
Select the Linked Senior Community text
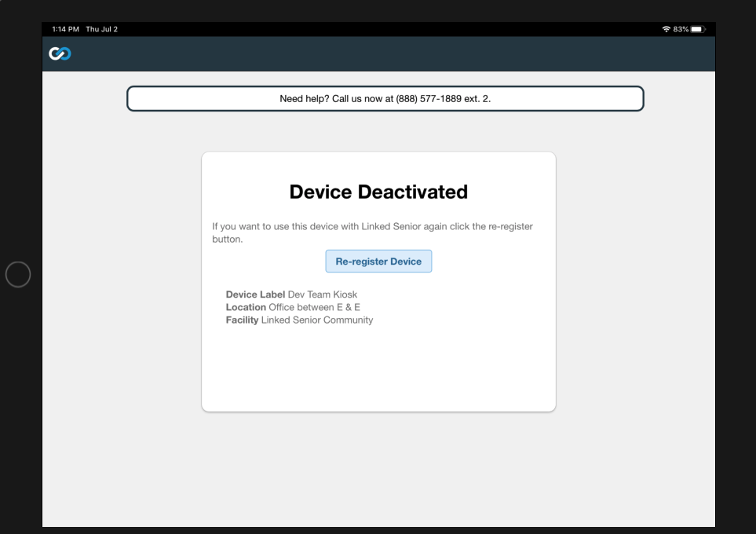pyautogui.click(x=317, y=320)
